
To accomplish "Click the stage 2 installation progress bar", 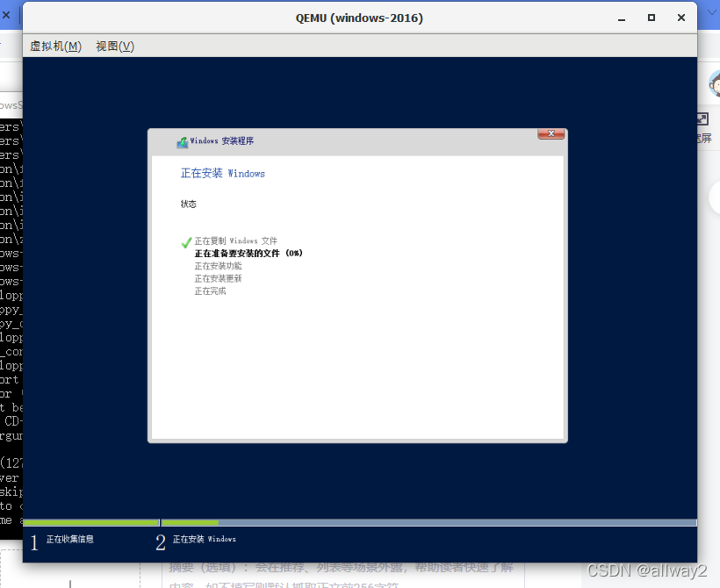I will click(x=428, y=523).
